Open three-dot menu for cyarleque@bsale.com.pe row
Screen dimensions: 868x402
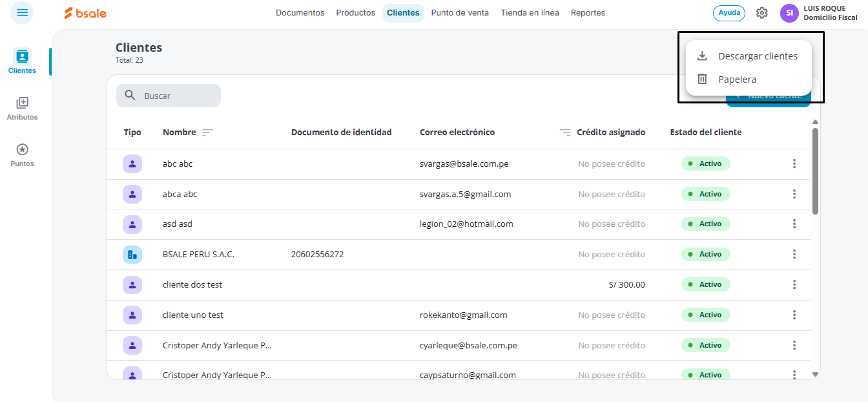(x=794, y=345)
